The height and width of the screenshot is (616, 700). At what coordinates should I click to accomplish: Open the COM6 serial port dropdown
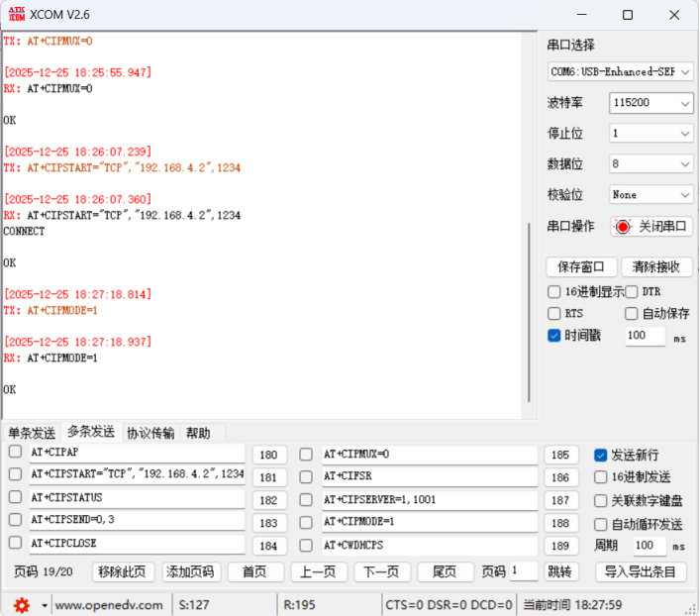[x=620, y=72]
